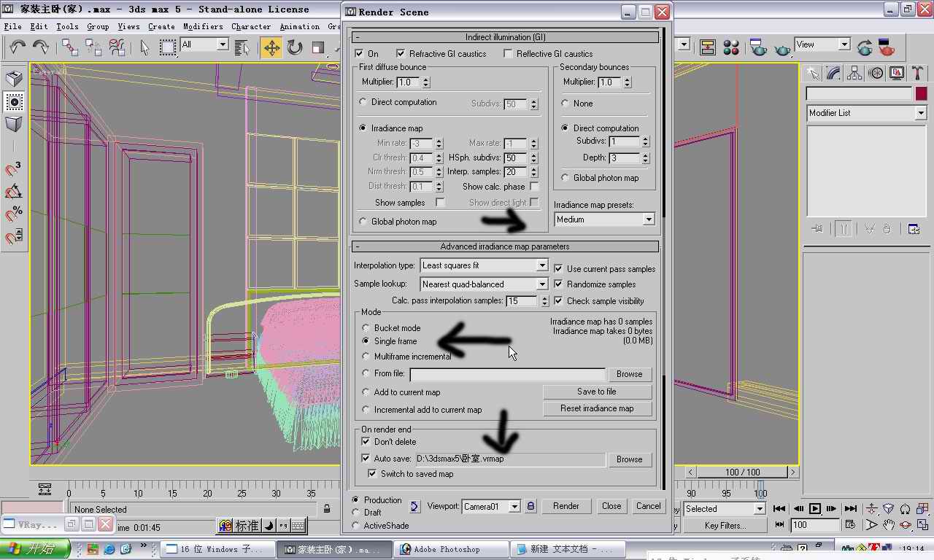This screenshot has width=934, height=560.
Task: Toggle Check sample visibility checkbox
Action: coord(559,300)
